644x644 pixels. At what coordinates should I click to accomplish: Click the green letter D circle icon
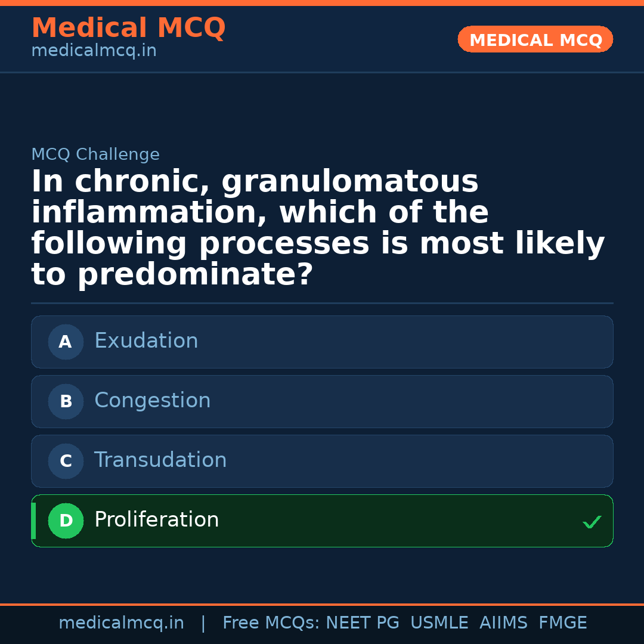click(66, 521)
